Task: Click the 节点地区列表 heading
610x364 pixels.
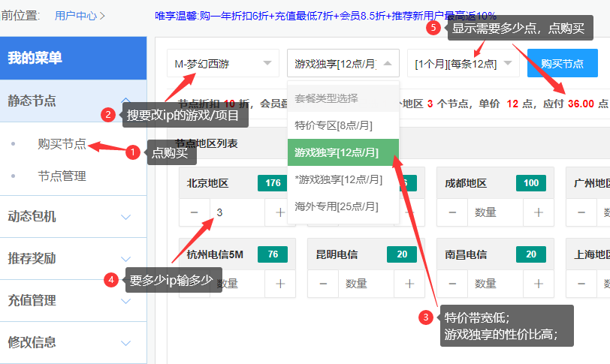Action: [206, 144]
